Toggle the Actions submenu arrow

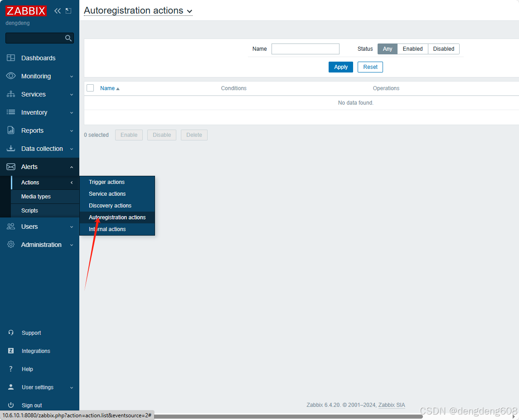[x=72, y=183]
